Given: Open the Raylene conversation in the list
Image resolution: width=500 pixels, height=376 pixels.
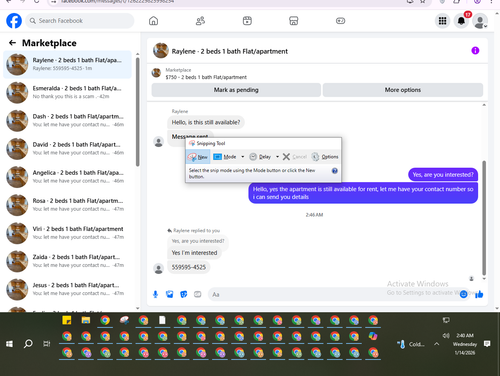Looking at the screenshot, I should [x=67, y=64].
